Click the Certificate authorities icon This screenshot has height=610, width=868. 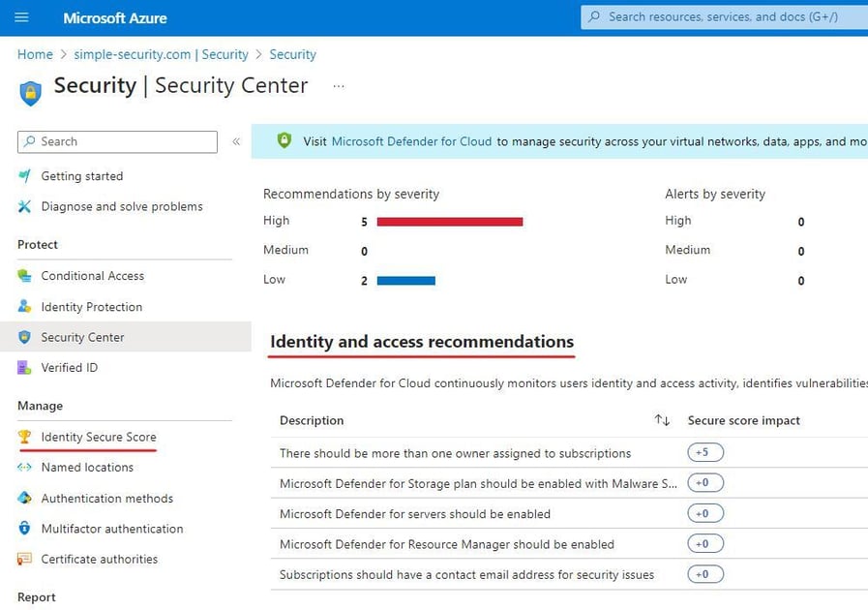click(x=24, y=559)
